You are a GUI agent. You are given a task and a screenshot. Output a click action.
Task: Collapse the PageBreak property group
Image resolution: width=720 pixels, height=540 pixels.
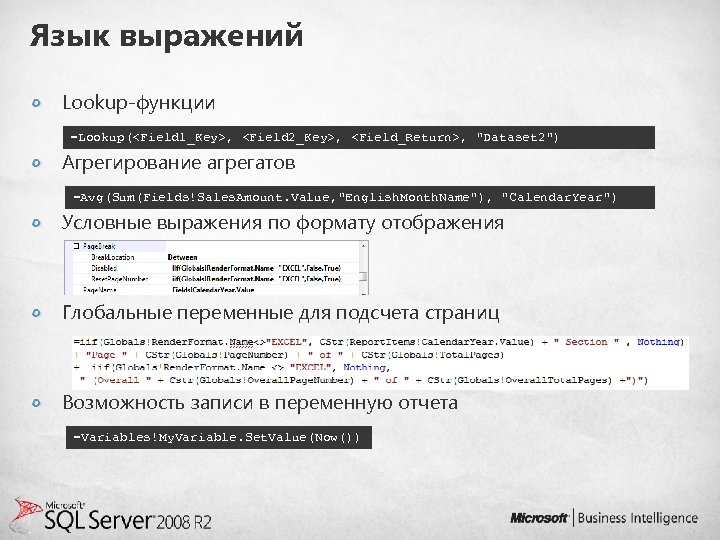(77, 247)
